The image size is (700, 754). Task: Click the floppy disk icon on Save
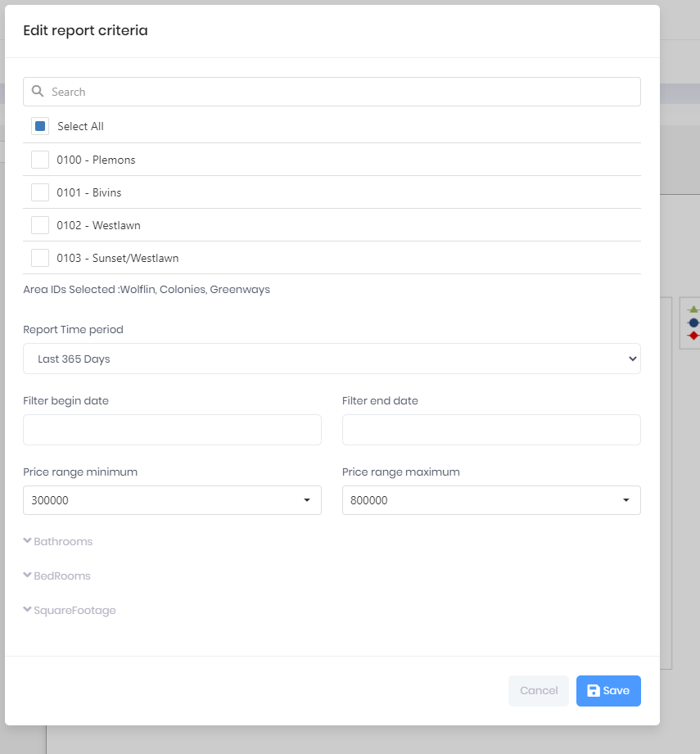click(594, 690)
